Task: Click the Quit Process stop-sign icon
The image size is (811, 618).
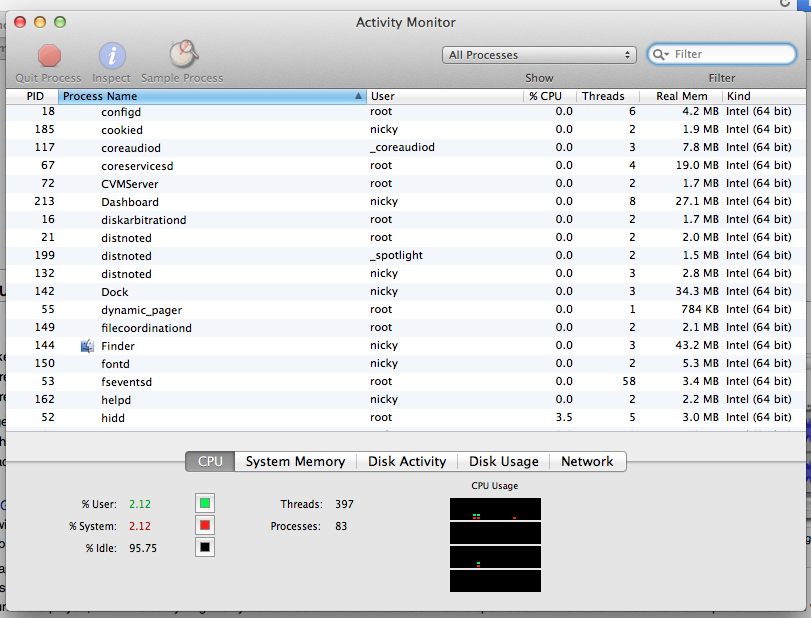Action: (x=49, y=56)
